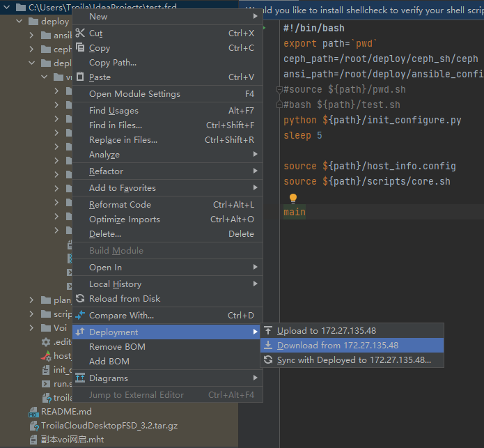Toggle fold marker beside #source pwd.sh line
This screenshot has width=484, height=448.
click(279, 90)
